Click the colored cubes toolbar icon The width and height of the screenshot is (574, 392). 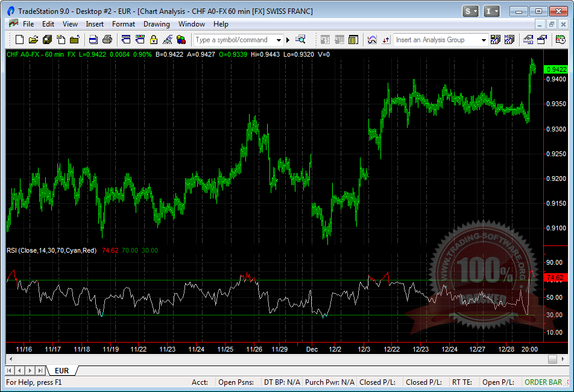[x=180, y=40]
